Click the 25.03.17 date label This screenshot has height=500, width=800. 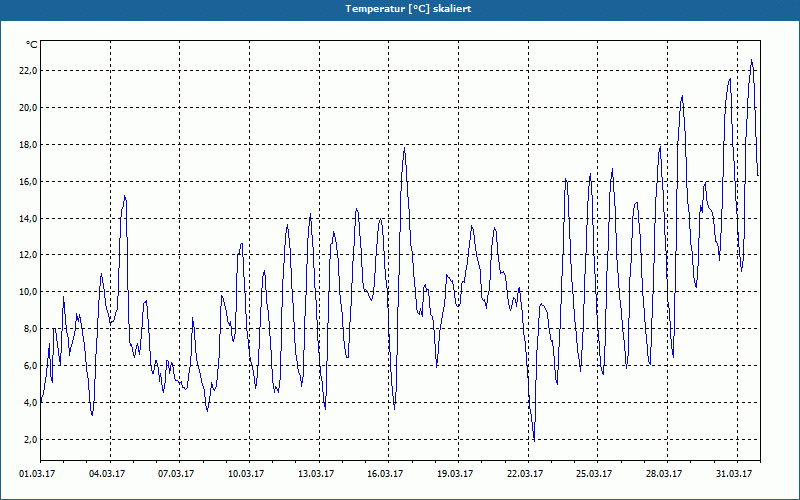click(x=594, y=474)
